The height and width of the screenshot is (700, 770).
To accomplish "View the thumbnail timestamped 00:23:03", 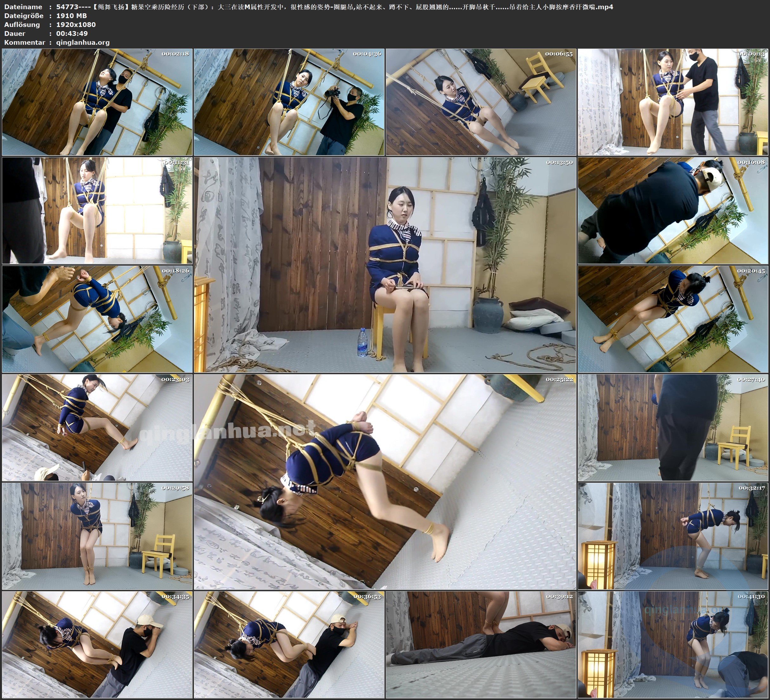I will click(x=97, y=427).
